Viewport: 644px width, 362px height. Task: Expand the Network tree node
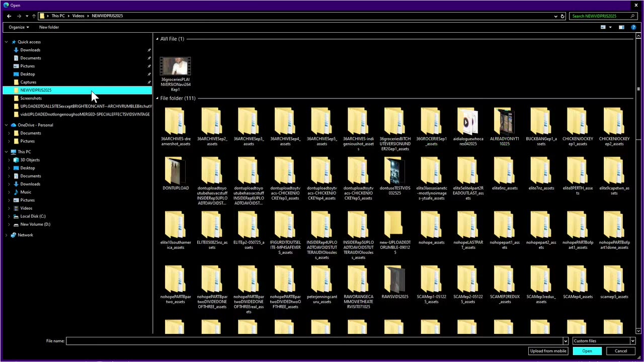(x=7, y=235)
